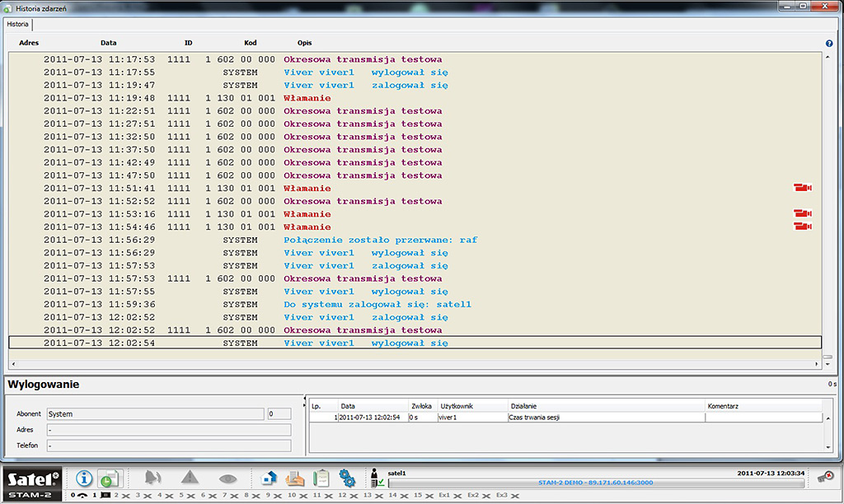Click the grayed-out alarm bell icon
The height and width of the screenshot is (504, 844).
[x=152, y=478]
